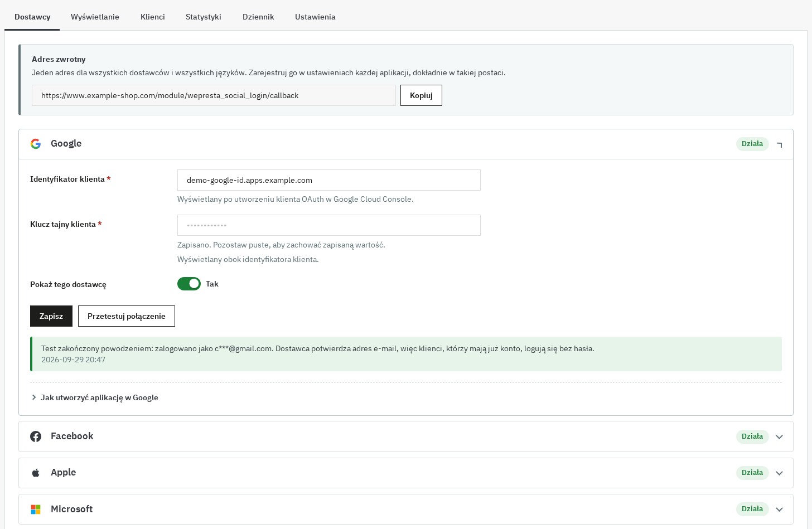The width and height of the screenshot is (812, 529).
Task: Click the Google logo icon
Action: tap(36, 144)
